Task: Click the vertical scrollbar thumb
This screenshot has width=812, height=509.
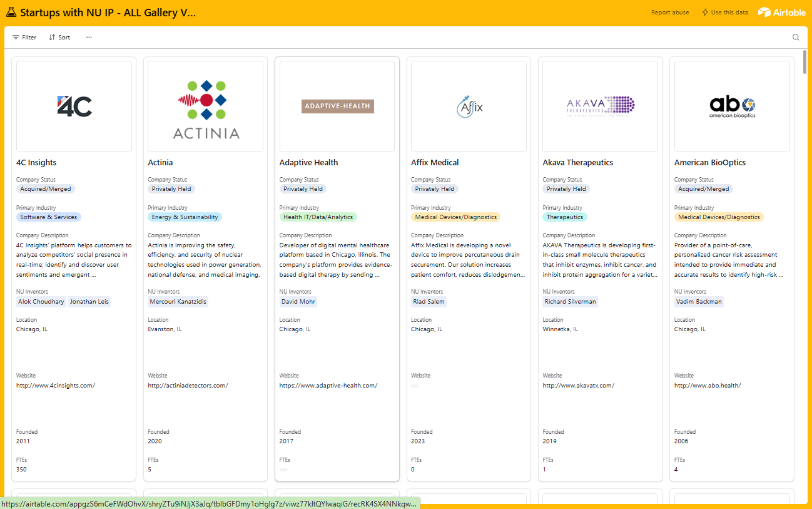Action: click(x=804, y=63)
